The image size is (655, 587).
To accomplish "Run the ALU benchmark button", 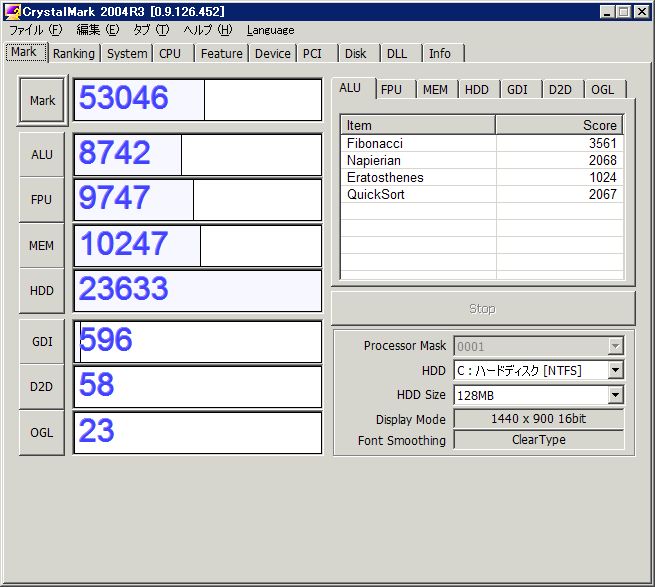I will [x=42, y=155].
